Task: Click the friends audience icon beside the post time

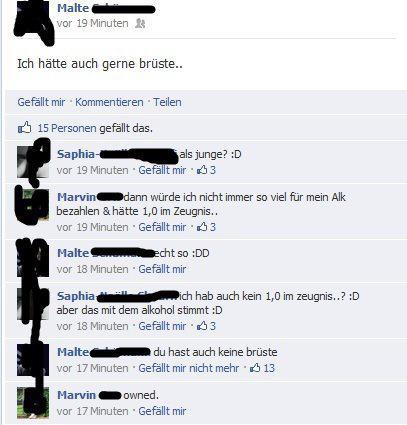Action: (x=140, y=23)
